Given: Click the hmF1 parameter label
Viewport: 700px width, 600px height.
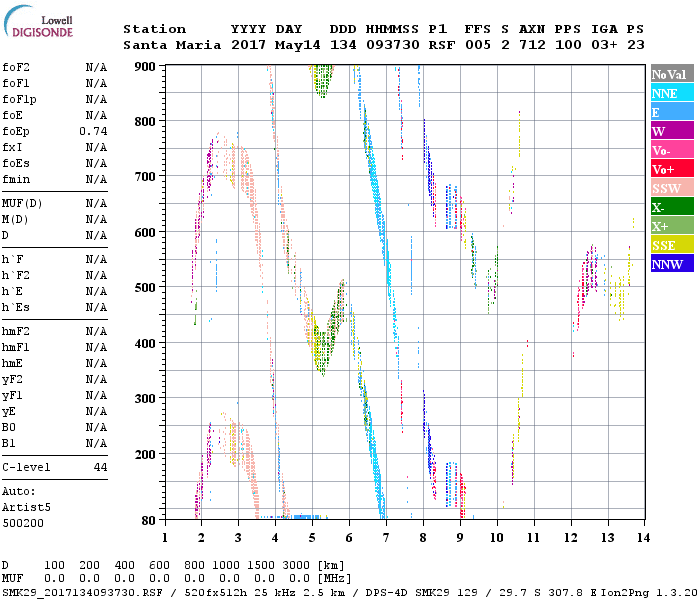Looking at the screenshot, I should (16, 348).
